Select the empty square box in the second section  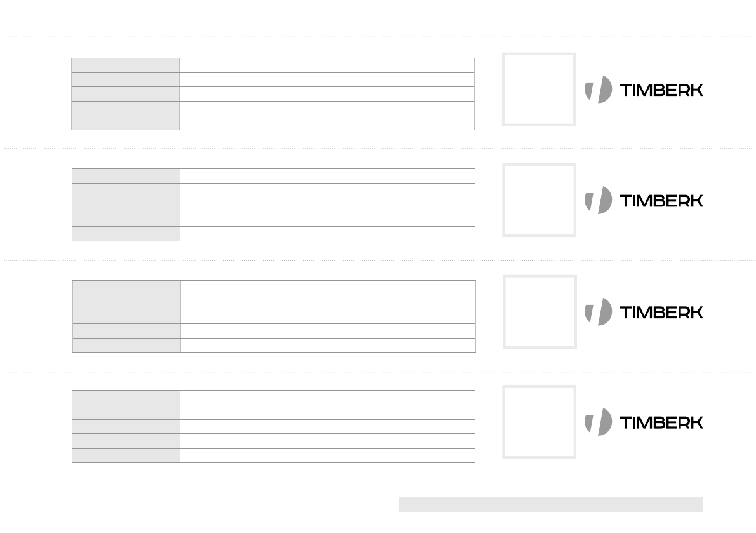point(540,200)
